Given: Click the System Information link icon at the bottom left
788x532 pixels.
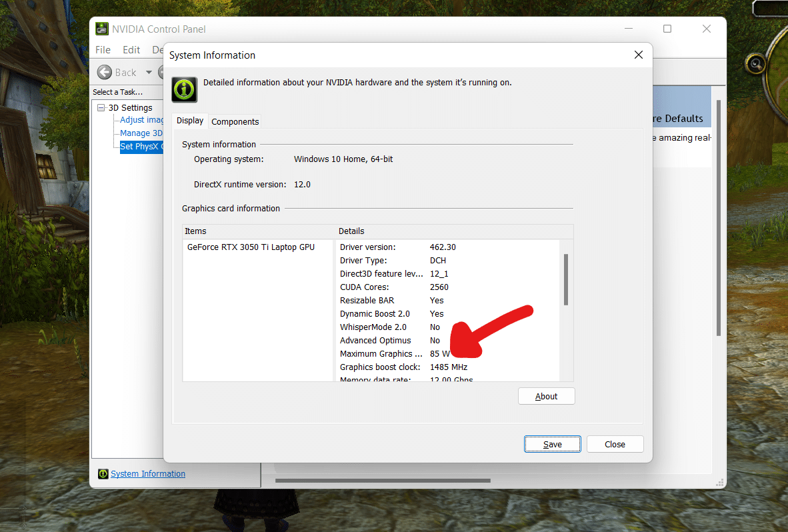Looking at the screenshot, I should 103,474.
